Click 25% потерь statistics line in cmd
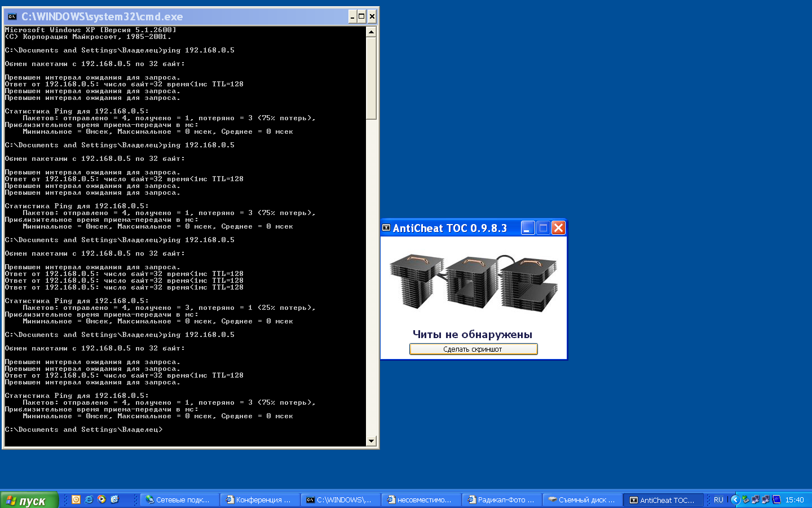 tap(169, 308)
